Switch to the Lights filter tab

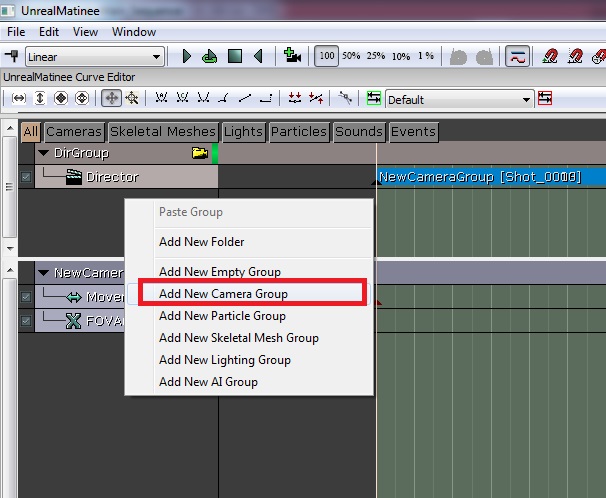click(x=243, y=132)
